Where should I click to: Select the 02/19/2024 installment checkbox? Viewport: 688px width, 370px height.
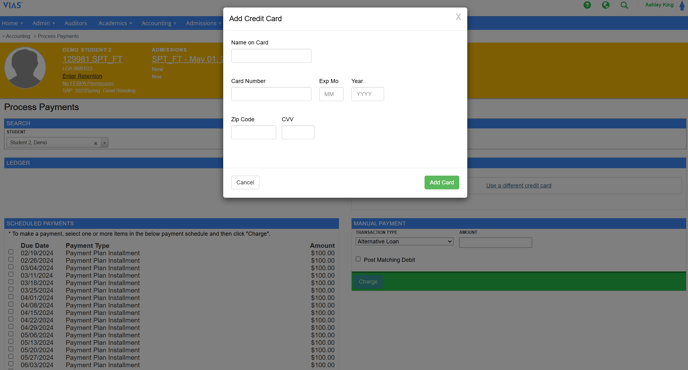pos(11,252)
